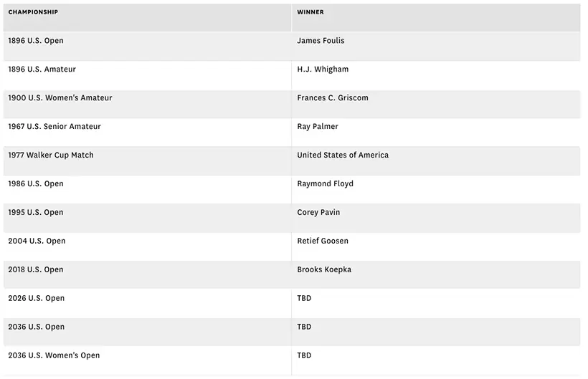Select the 1896 U.S. Open cell
This screenshot has width=588, height=379.
(36, 41)
